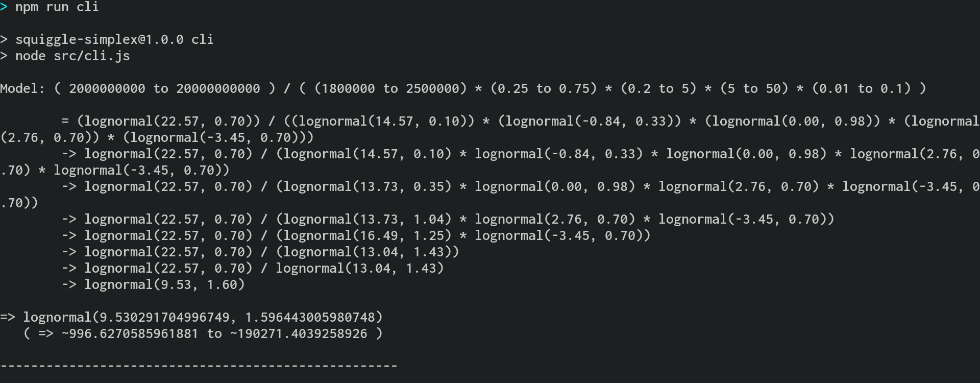This screenshot has width=980, height=383.
Task: Click the '(5 to 50)' term
Action: (754, 88)
